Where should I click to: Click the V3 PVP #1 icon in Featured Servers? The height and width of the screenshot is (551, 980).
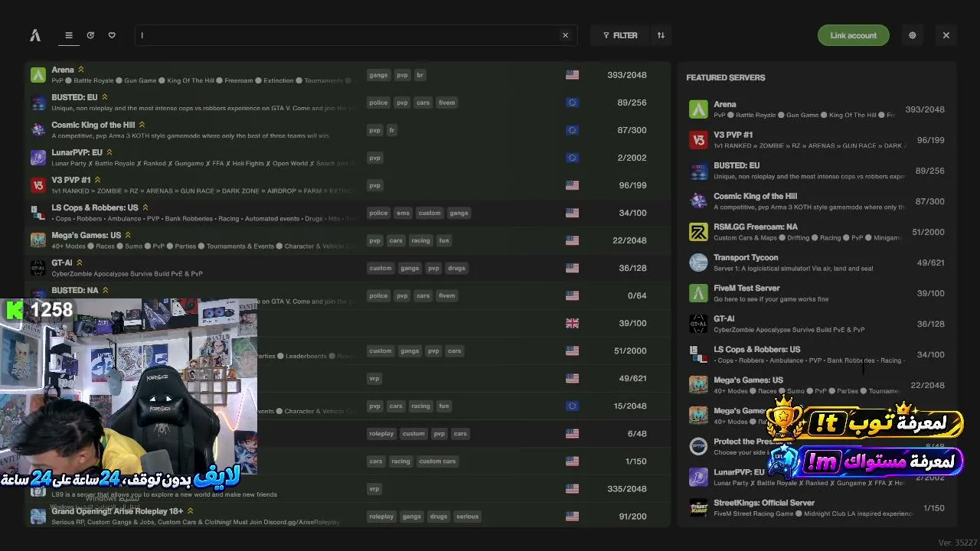click(x=698, y=140)
